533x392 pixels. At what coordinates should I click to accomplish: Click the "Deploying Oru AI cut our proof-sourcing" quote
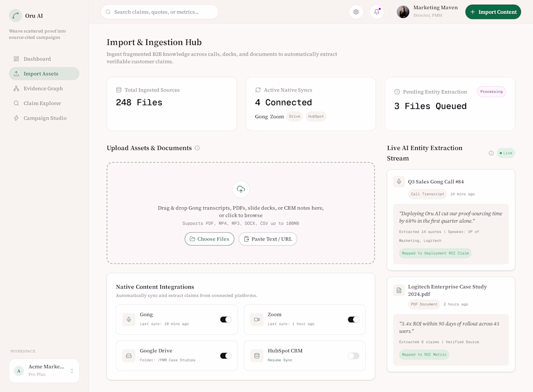451,217
